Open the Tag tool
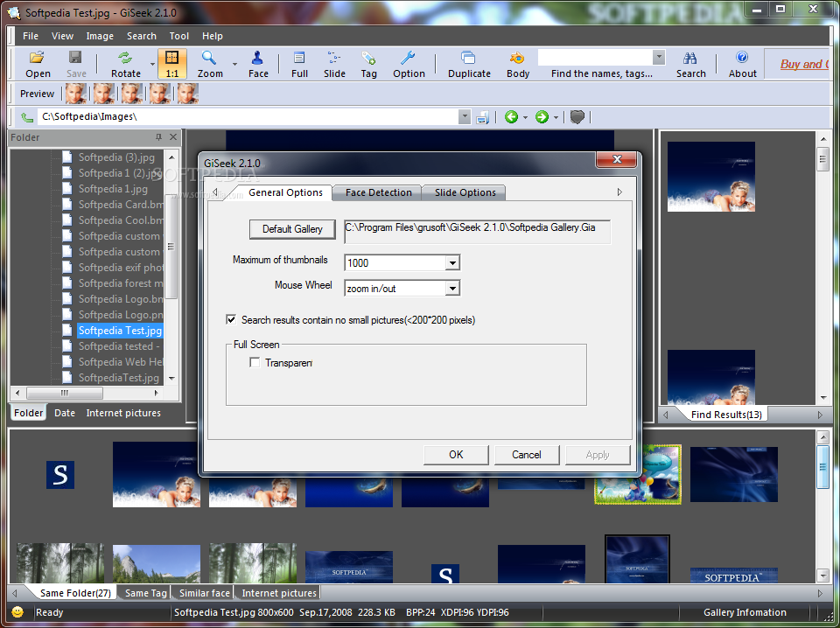The width and height of the screenshot is (840, 628). [368, 64]
